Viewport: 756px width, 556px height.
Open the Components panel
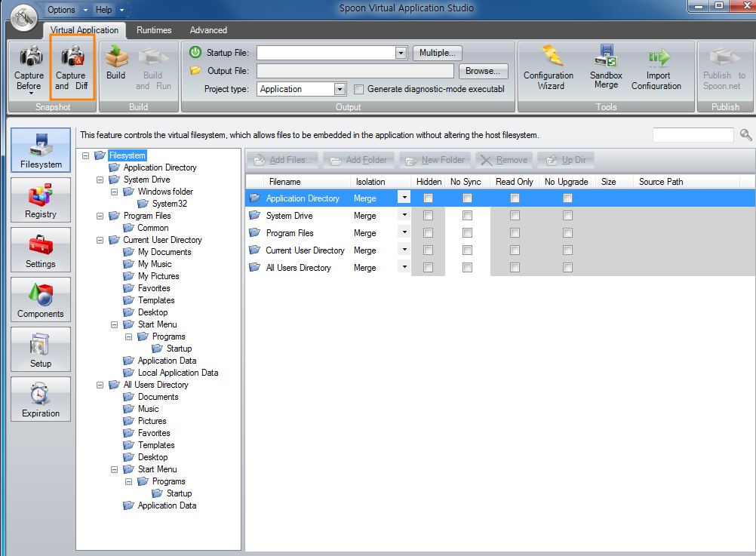coord(41,300)
